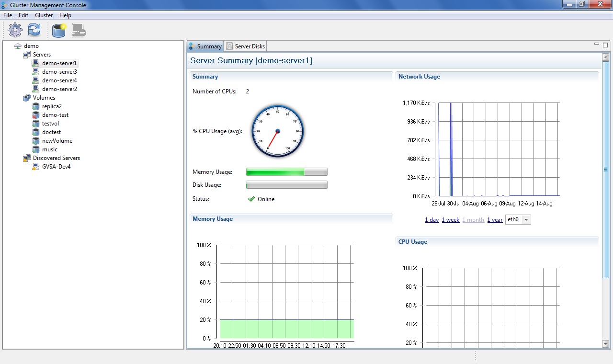
Task: Click the create volume cylinder toolbar icon
Action: 59,30
